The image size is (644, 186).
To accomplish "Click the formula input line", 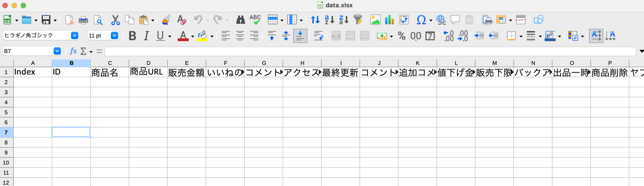I will pos(370,51).
